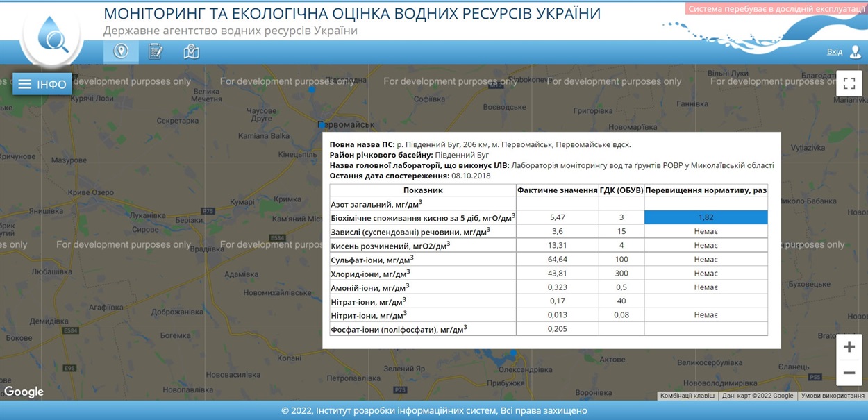Click the user profile icon
Image resolution: width=868 pixels, height=420 pixels.
tap(856, 52)
